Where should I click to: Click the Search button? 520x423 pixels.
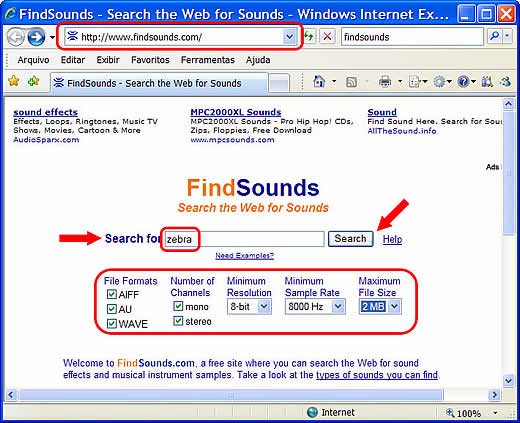(350, 239)
